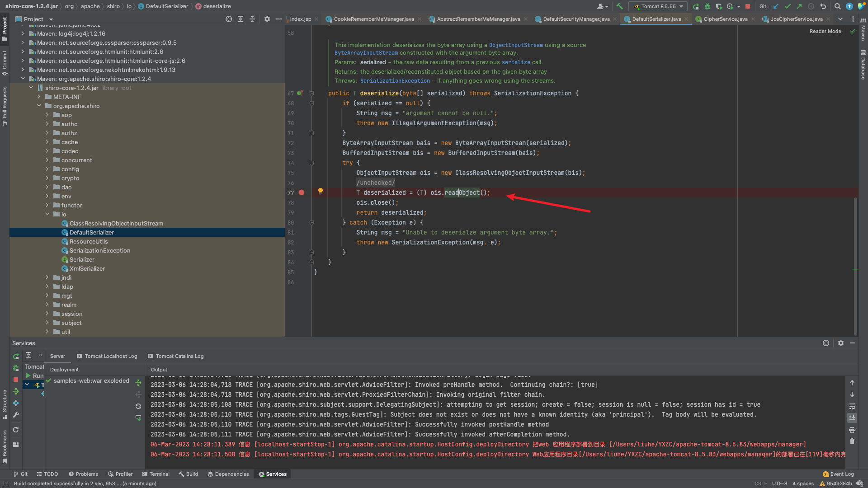Close the DefaultSecurityManager.java tab

614,19
